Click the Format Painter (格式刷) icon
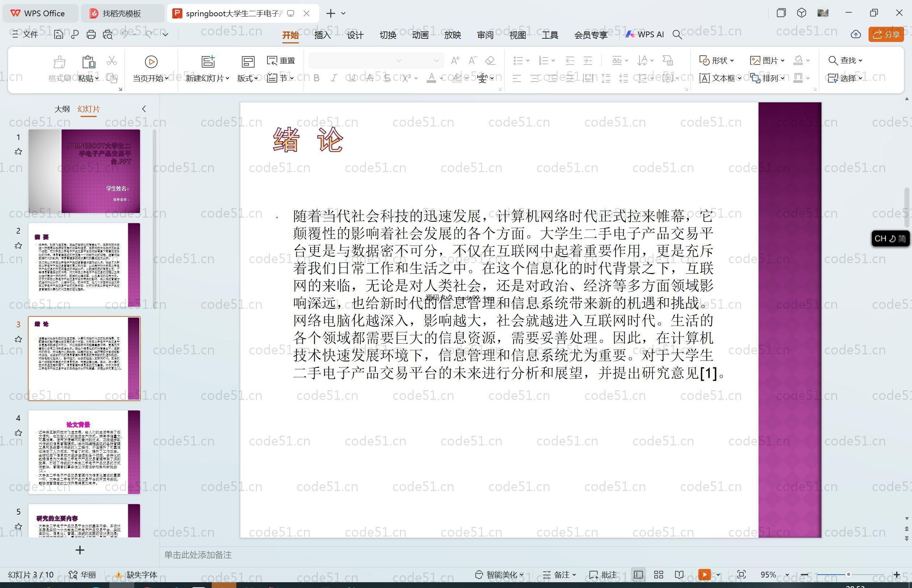Screen dimensions: 912x588 click(59, 61)
